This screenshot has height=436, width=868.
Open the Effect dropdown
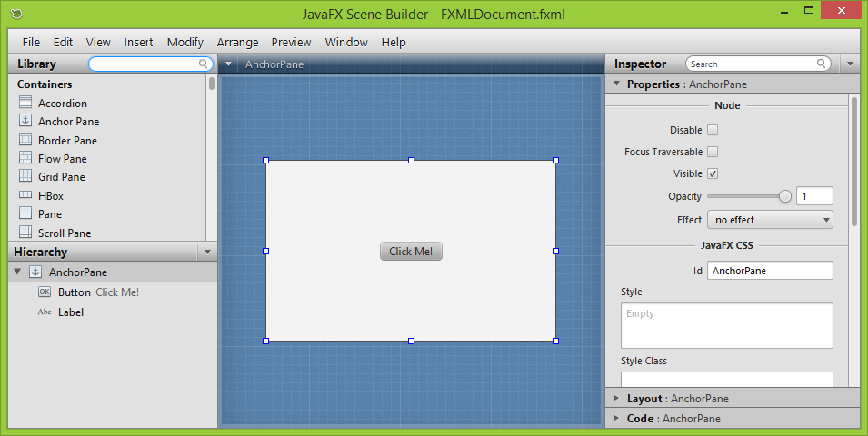coord(769,220)
